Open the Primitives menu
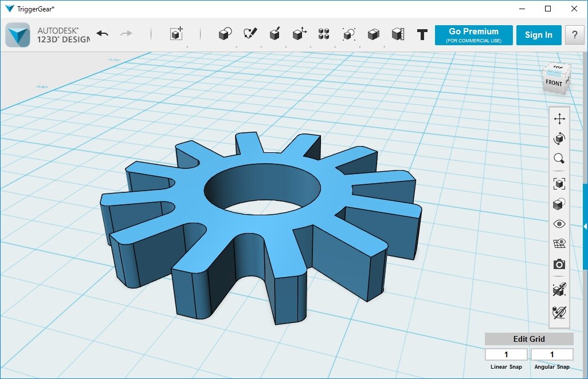 point(225,34)
